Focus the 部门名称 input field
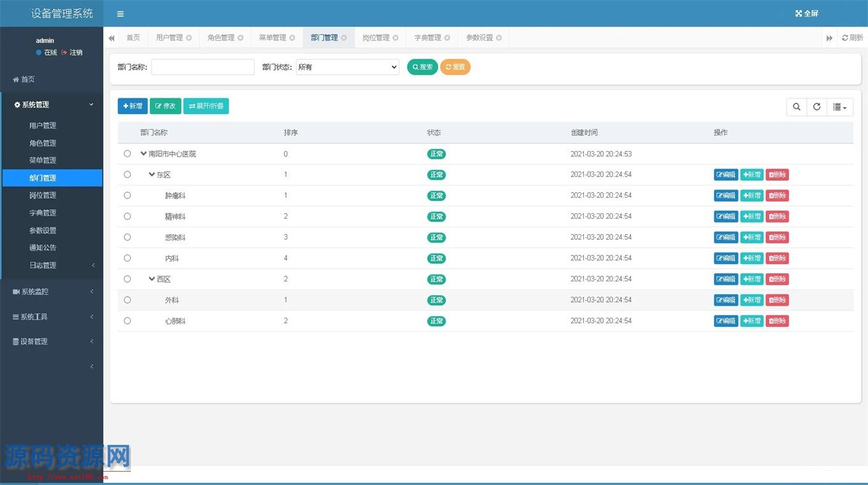Screen dimensions: 868x485 203,67
